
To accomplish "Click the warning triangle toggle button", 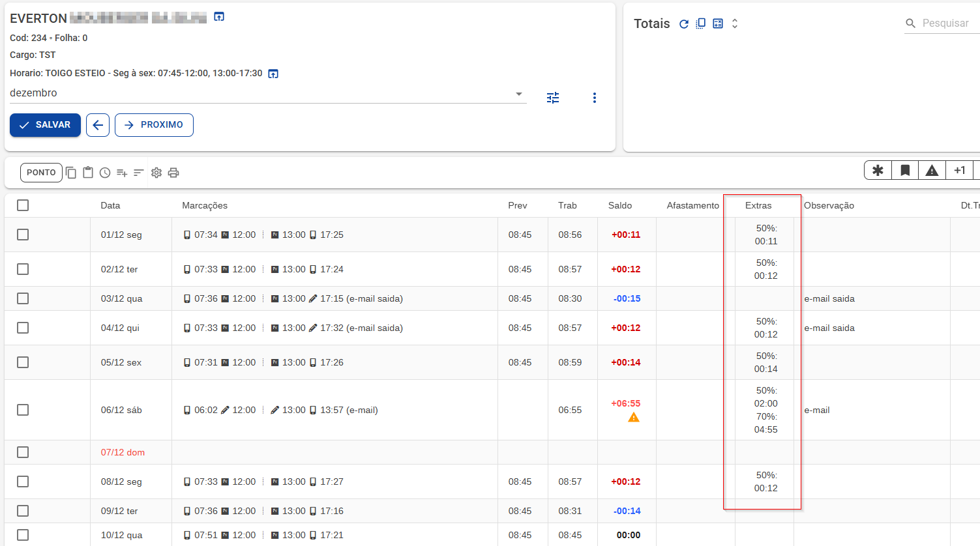I will (x=932, y=170).
